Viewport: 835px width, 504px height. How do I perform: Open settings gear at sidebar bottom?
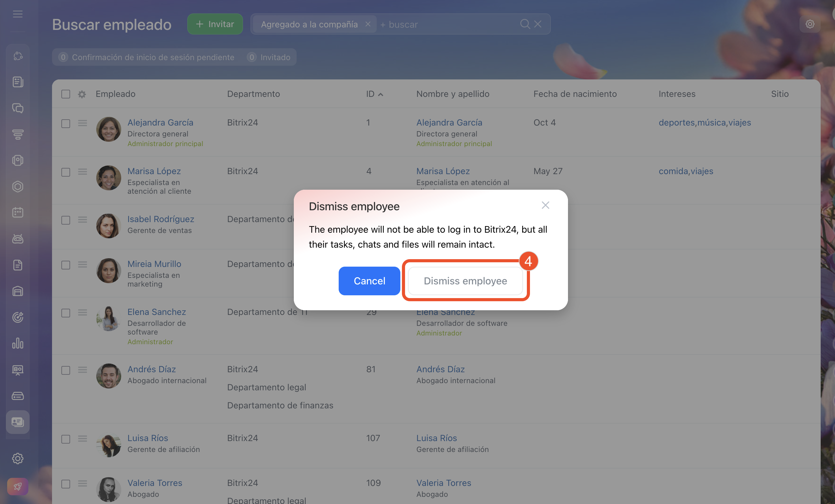tap(18, 458)
